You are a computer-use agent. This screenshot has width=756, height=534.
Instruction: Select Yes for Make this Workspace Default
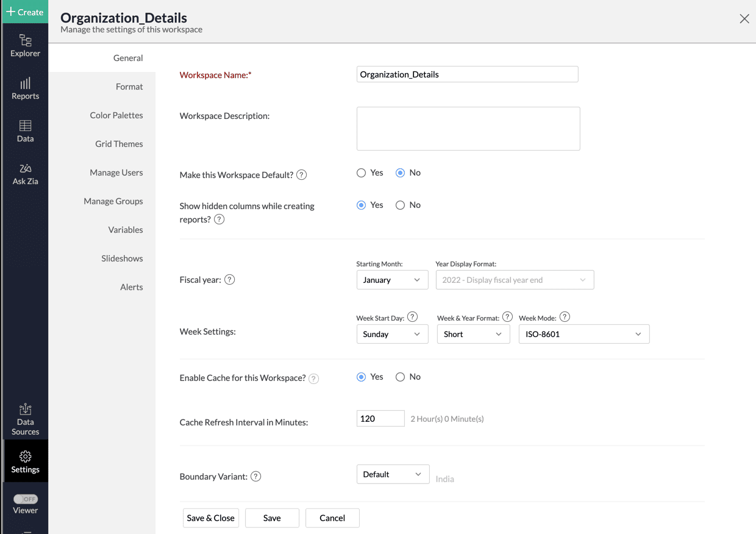point(362,173)
